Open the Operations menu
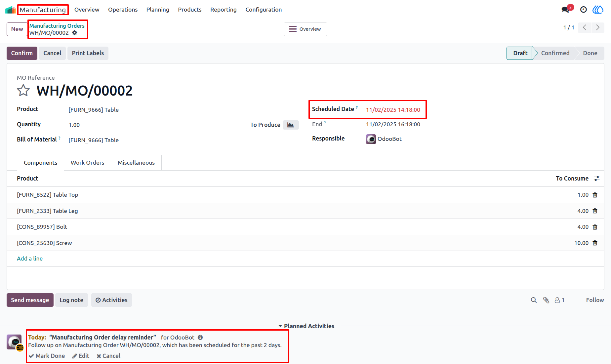Screen dimensions: 611x364 (123, 10)
